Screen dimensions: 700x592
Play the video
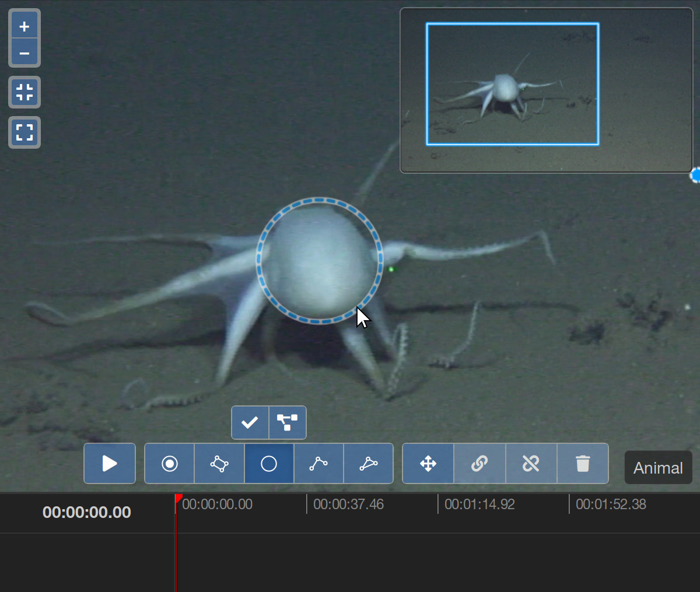coord(110,464)
